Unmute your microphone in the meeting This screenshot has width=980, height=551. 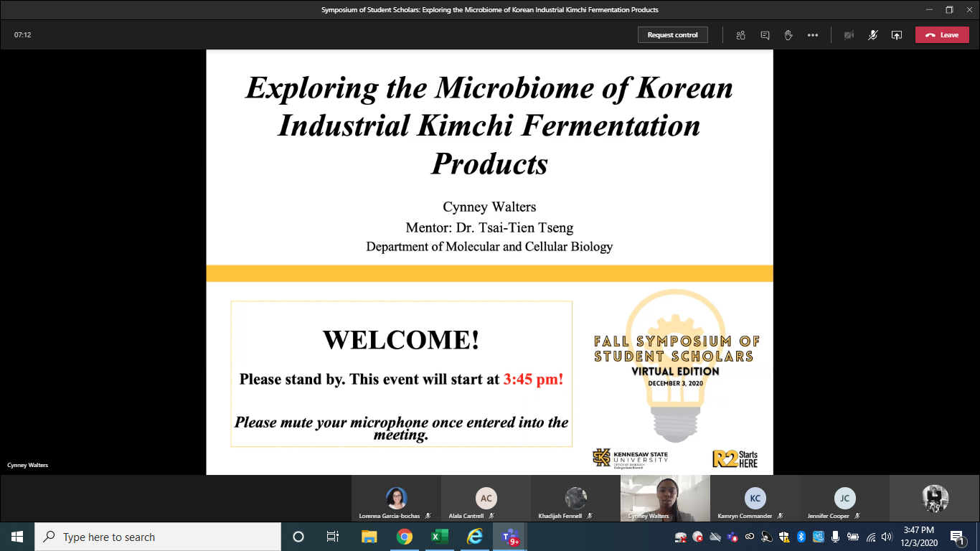coord(872,35)
